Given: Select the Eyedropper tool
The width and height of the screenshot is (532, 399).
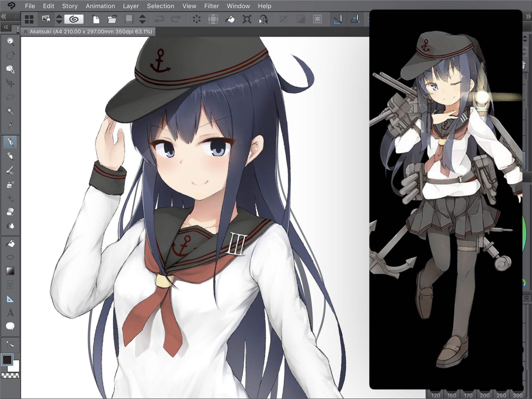Looking at the screenshot, I should 10,125.
